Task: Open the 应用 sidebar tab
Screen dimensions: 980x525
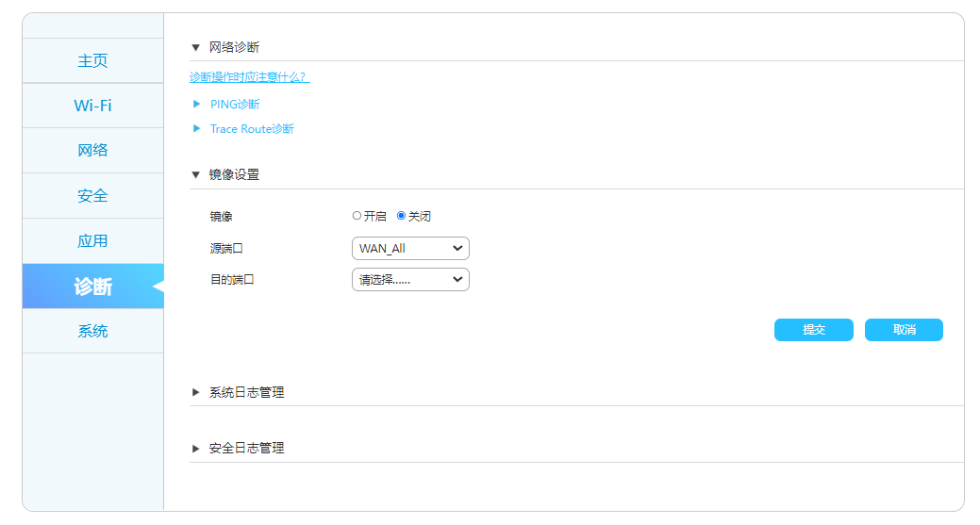Action: point(93,241)
